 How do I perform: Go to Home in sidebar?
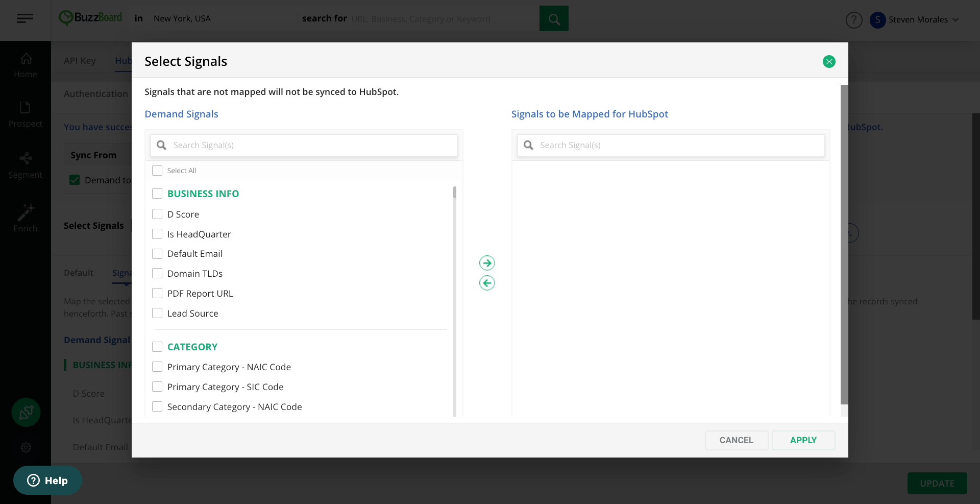[26, 65]
